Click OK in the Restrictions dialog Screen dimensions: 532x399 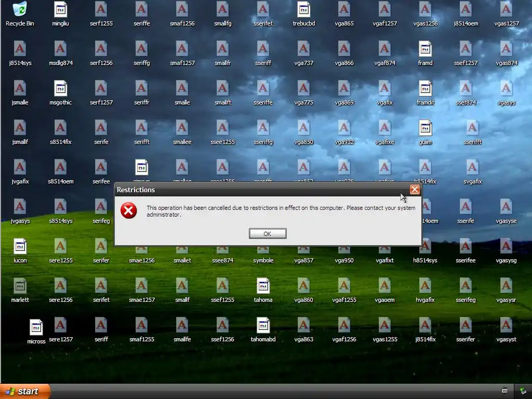click(x=268, y=233)
